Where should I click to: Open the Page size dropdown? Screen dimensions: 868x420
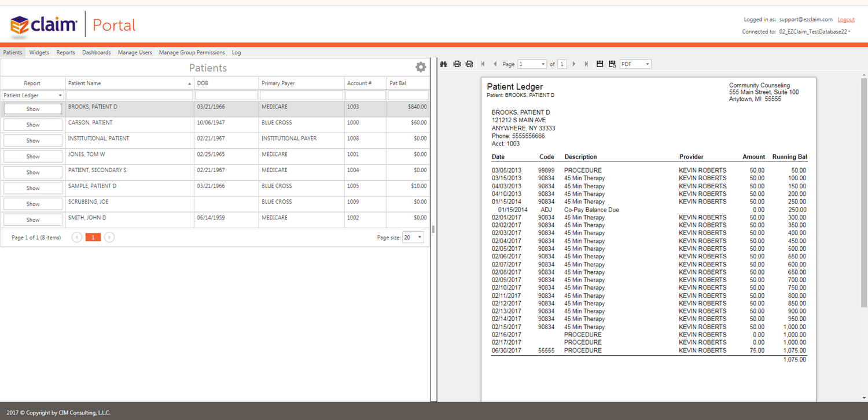(413, 238)
